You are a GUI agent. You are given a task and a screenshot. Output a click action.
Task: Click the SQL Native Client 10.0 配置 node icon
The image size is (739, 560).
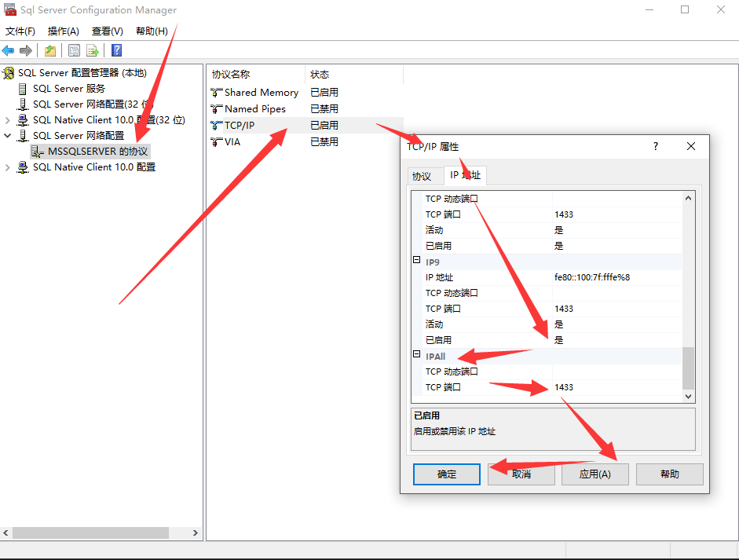pos(22,167)
